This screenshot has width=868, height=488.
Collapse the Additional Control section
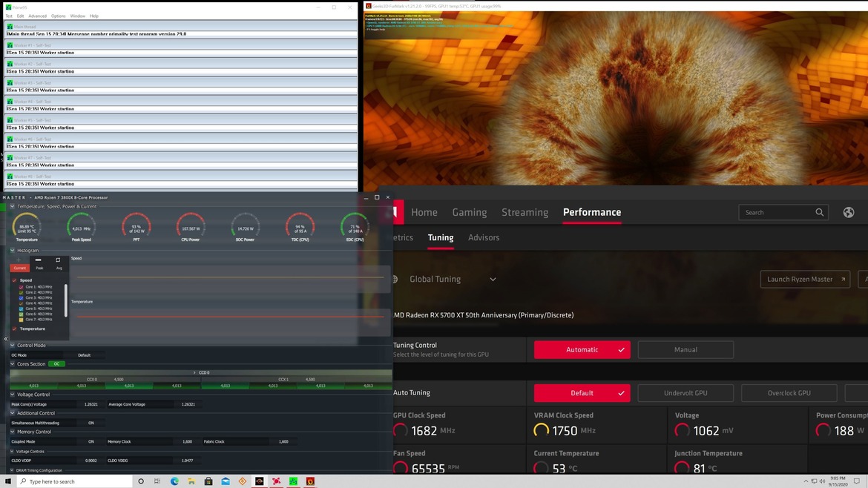click(x=12, y=413)
